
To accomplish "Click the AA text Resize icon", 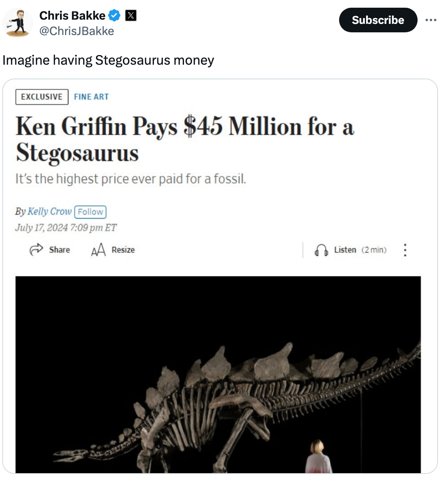I will [x=98, y=250].
